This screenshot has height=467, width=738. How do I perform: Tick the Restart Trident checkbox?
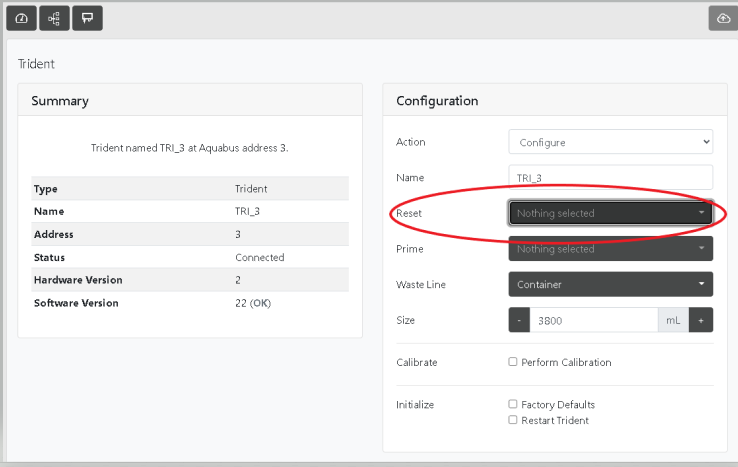[x=513, y=420]
